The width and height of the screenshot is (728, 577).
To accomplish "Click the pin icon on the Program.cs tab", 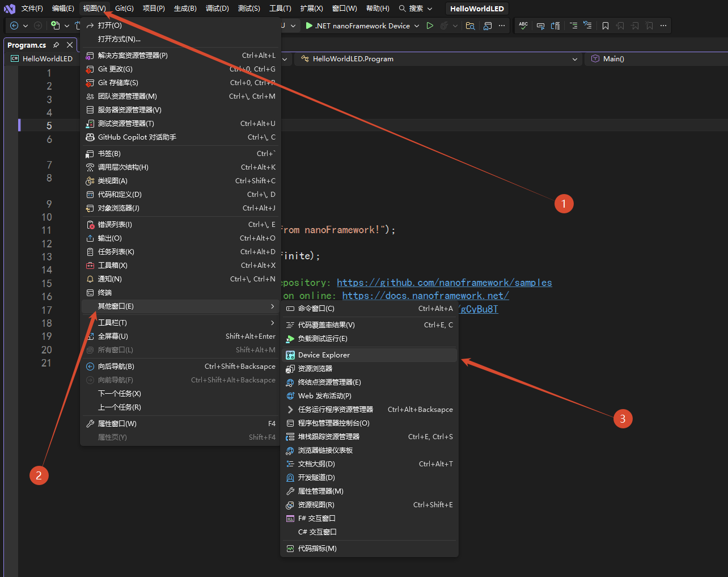I will pos(56,45).
